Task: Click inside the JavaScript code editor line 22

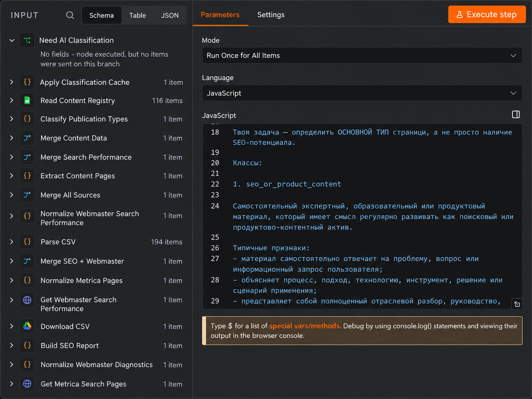Action: click(x=287, y=184)
